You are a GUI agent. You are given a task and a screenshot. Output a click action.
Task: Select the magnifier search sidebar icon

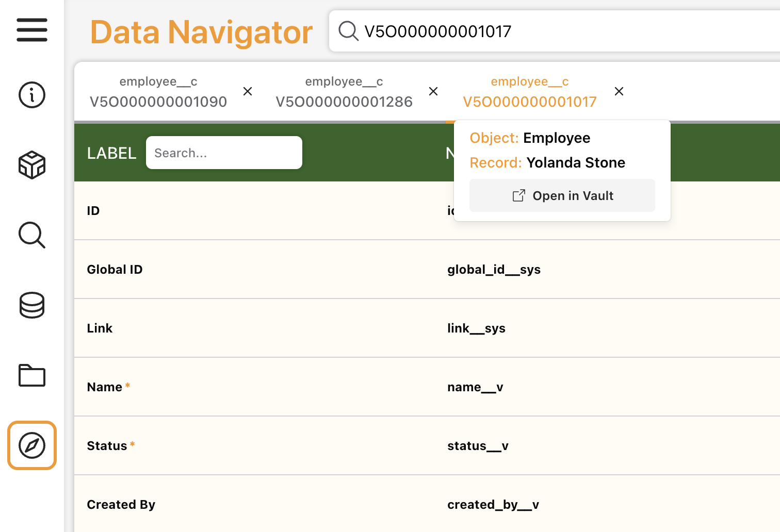32,235
